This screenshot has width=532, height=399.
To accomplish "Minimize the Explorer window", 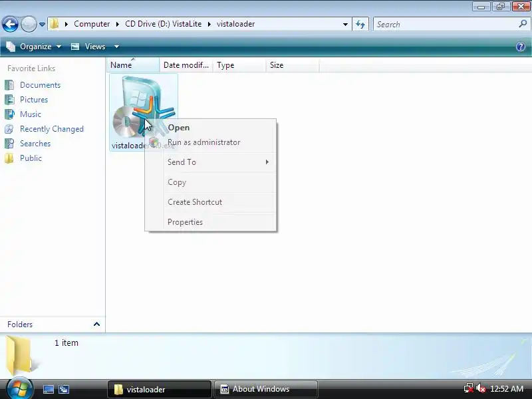I will pos(481,7).
